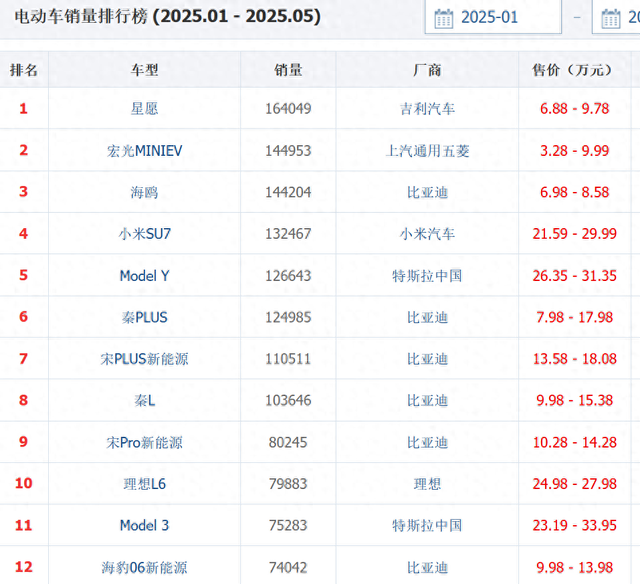Click price range 21.59 - 29.99

[x=575, y=234]
